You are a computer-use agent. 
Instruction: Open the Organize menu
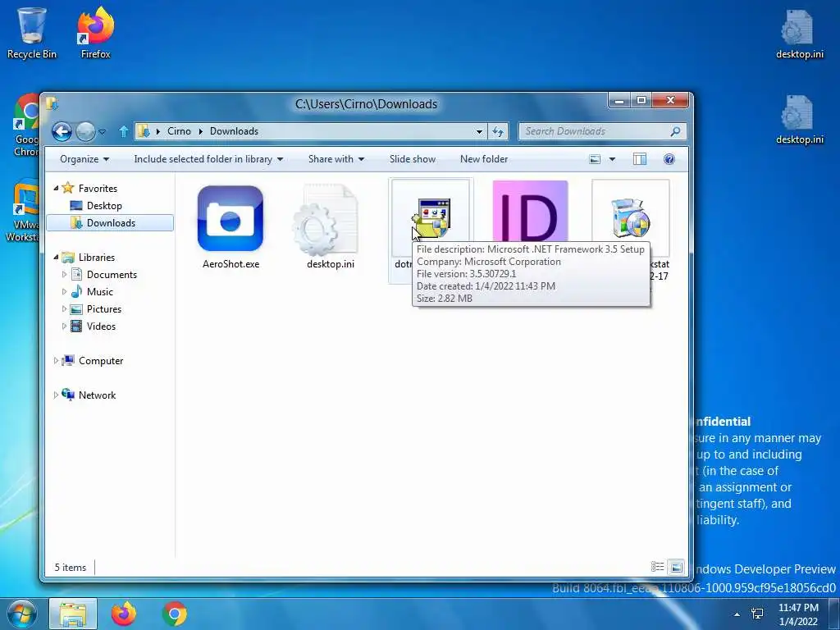[x=84, y=159]
